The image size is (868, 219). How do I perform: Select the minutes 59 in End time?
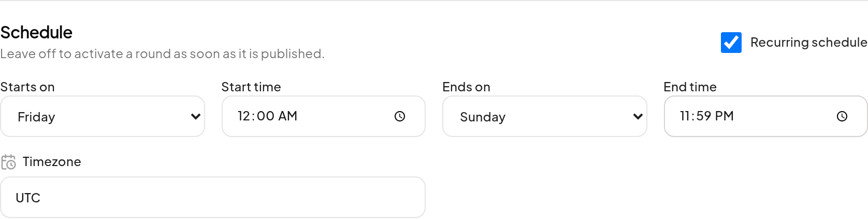pos(704,116)
